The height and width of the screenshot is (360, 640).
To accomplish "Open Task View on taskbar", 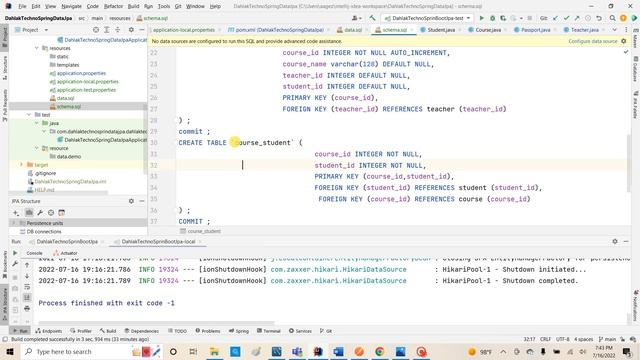I will tap(193, 351).
